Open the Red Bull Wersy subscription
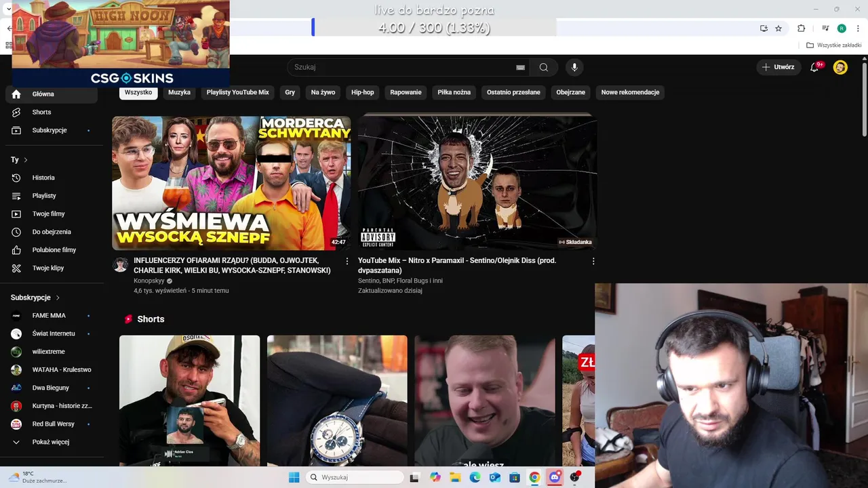This screenshot has height=488, width=868. 51,424
